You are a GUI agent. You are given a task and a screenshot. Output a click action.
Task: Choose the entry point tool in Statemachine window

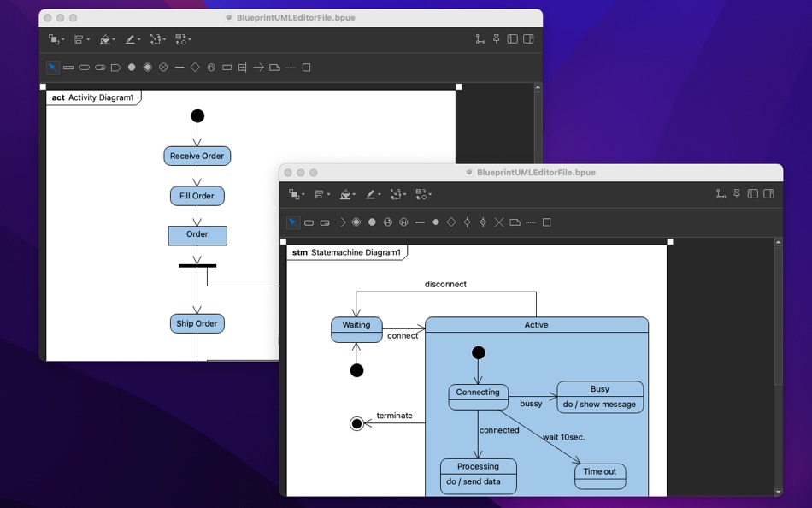tap(467, 222)
